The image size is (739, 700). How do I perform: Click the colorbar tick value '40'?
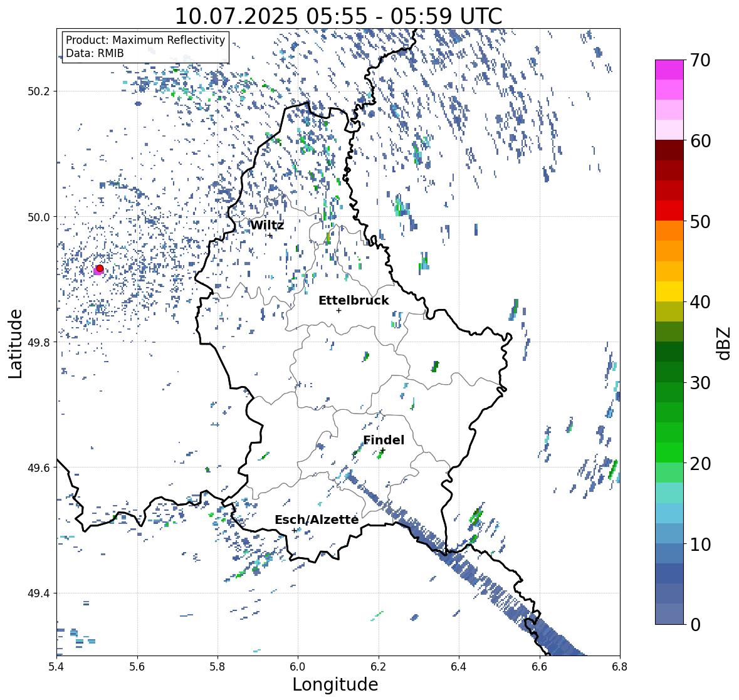click(700, 302)
